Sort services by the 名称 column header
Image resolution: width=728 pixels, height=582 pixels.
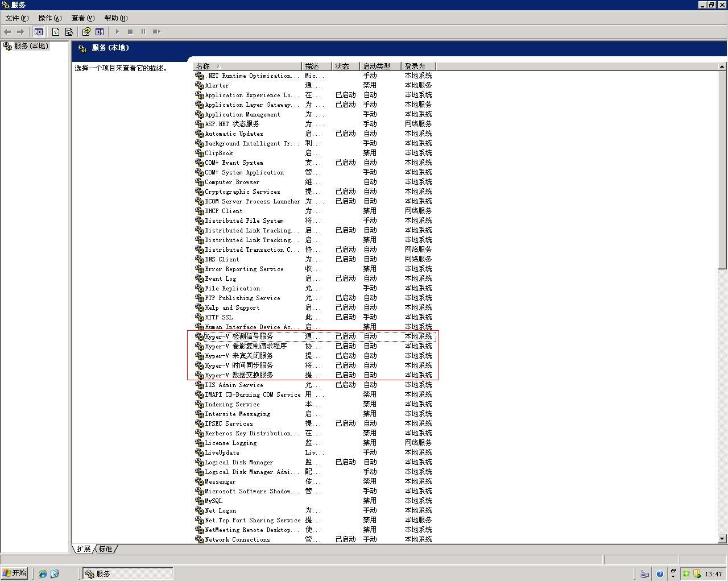tap(247, 66)
